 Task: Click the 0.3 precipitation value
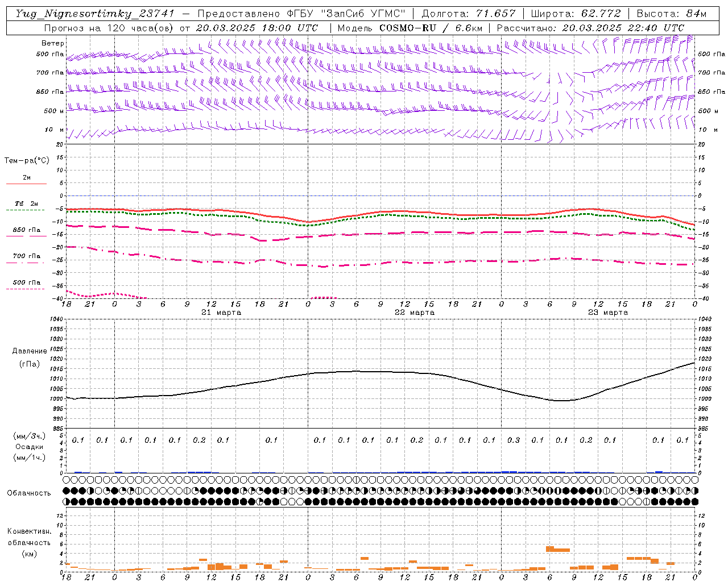coord(514,440)
